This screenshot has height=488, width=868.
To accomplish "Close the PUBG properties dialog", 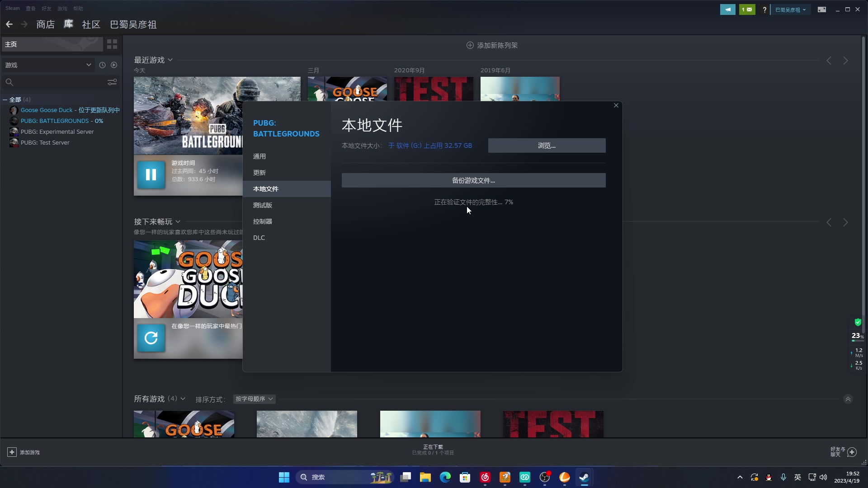I will coord(616,105).
